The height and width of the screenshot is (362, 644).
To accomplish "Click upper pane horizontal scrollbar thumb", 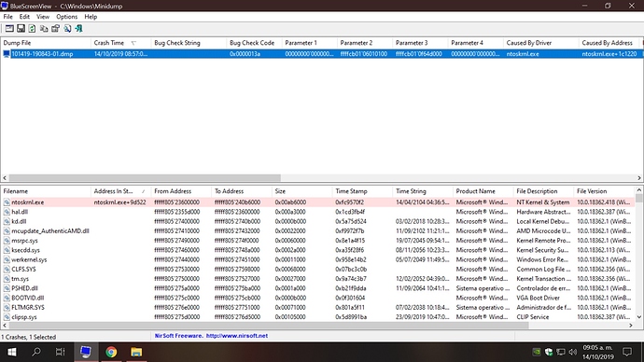I will click(145, 177).
